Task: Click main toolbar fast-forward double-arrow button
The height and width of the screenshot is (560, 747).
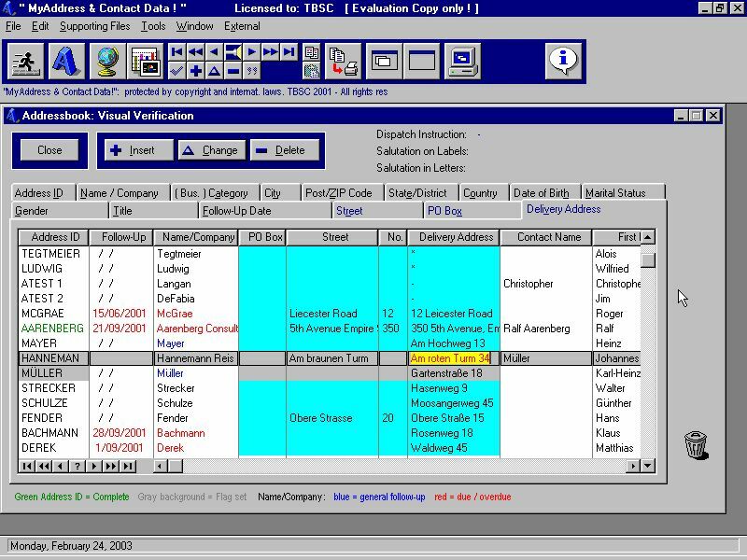Action: (x=271, y=52)
